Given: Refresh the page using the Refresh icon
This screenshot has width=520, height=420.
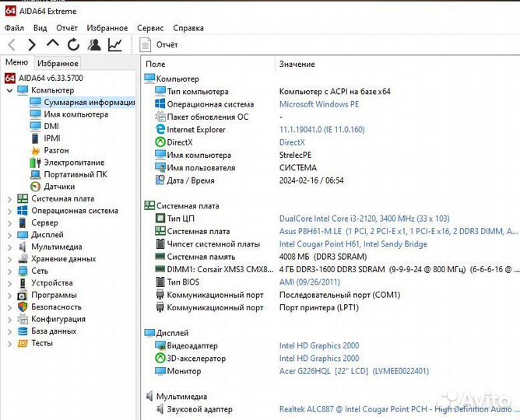Looking at the screenshot, I should (73, 45).
